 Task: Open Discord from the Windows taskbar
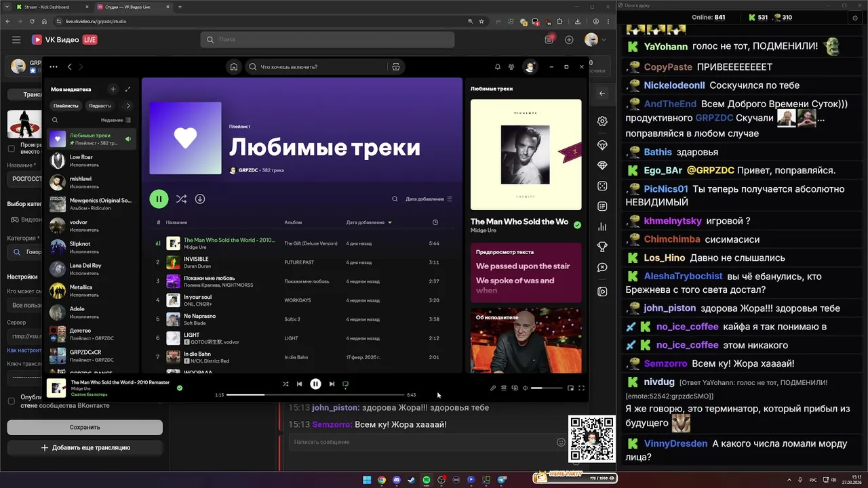pyautogui.click(x=396, y=480)
